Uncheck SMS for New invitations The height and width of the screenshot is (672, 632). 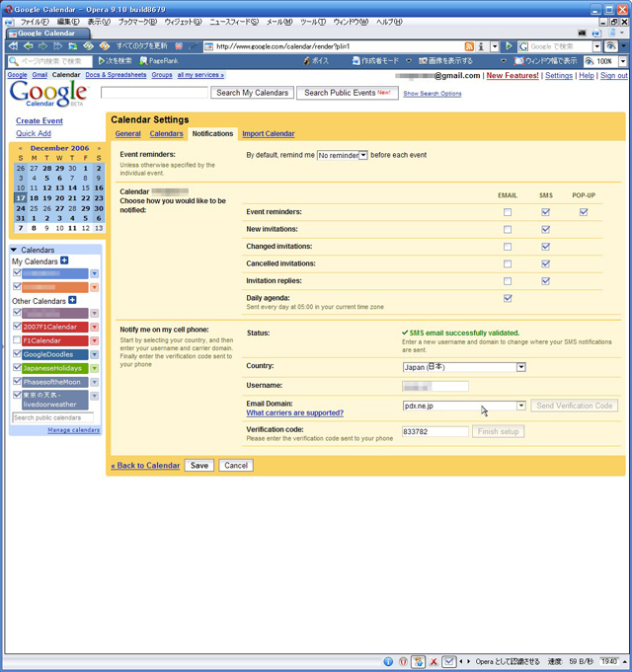[x=545, y=229]
